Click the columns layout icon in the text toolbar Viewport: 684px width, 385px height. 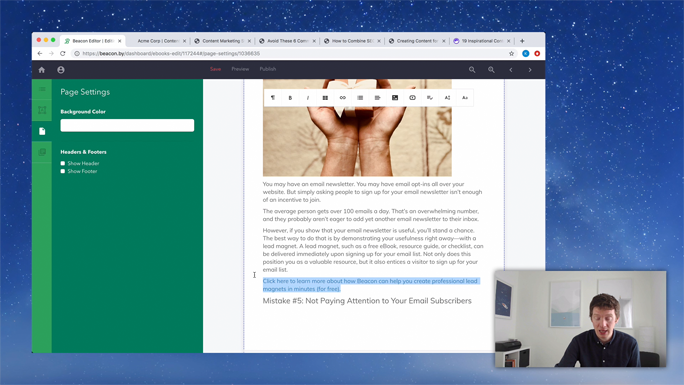point(325,98)
